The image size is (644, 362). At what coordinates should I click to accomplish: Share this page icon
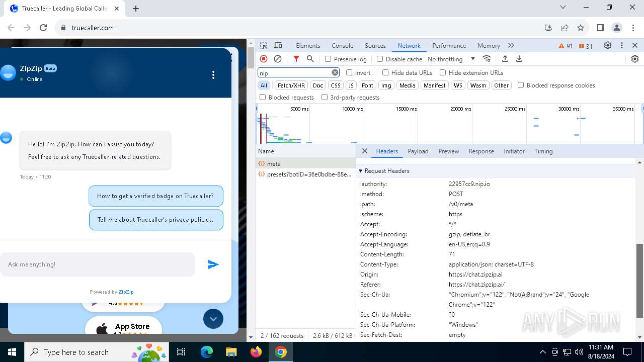pos(565,28)
